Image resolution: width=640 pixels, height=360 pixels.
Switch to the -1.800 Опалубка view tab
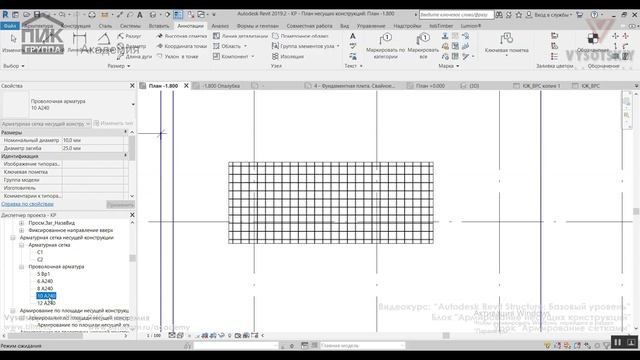(221, 86)
